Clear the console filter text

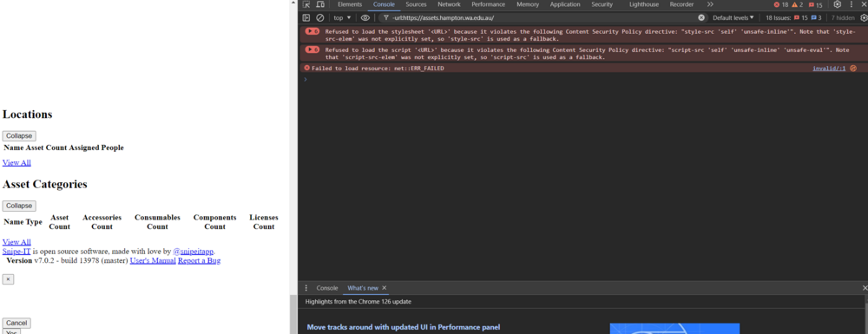click(701, 17)
